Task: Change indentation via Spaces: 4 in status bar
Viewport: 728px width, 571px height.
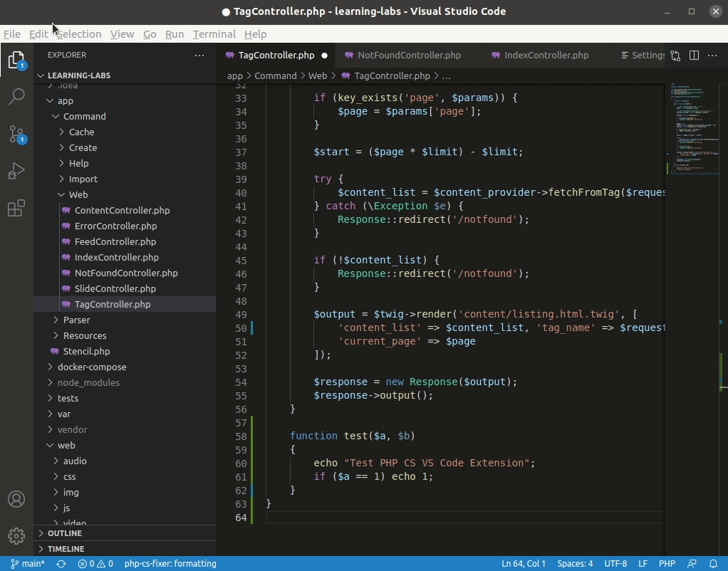Action: pyautogui.click(x=574, y=563)
